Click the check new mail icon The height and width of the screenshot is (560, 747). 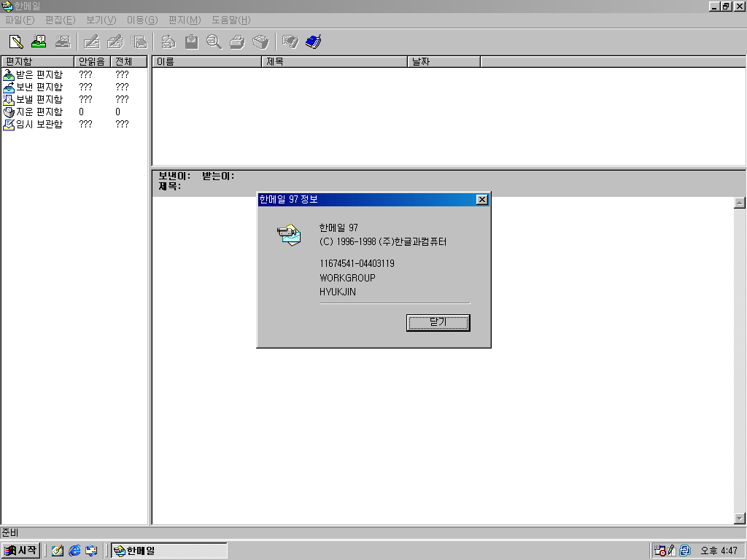point(39,42)
